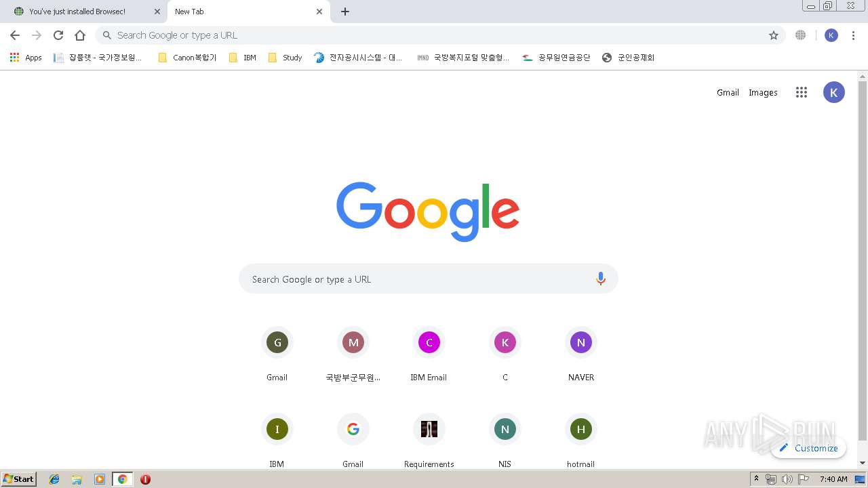Open the NIS shortcut tile

tap(505, 441)
